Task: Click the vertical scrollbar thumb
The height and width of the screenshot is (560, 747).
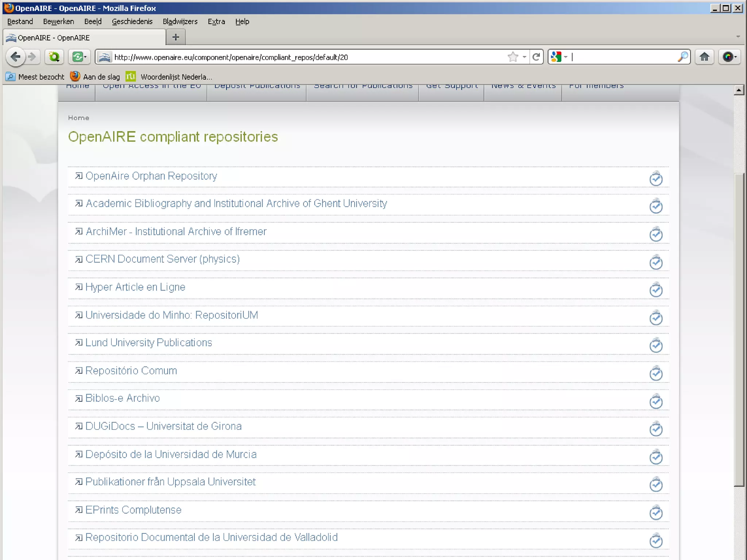Action: (739, 329)
